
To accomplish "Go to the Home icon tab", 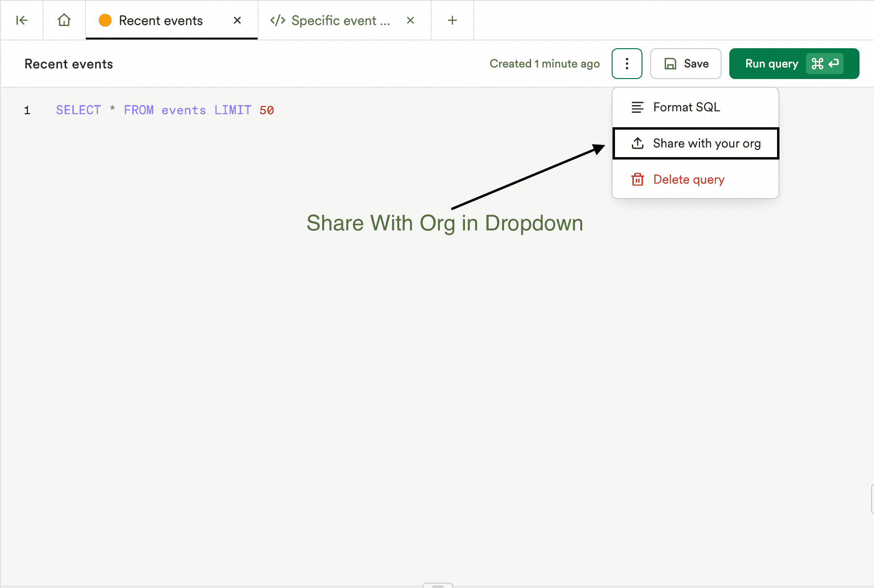I will [64, 20].
